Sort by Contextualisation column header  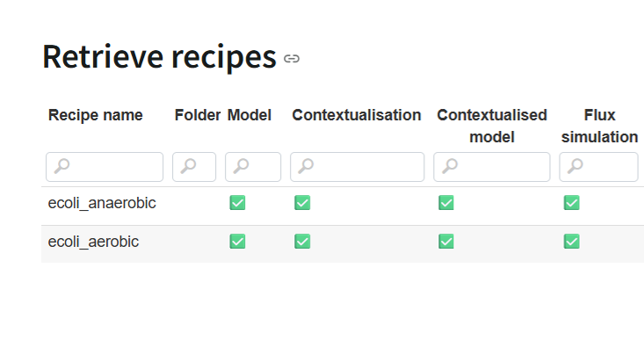[x=357, y=115]
